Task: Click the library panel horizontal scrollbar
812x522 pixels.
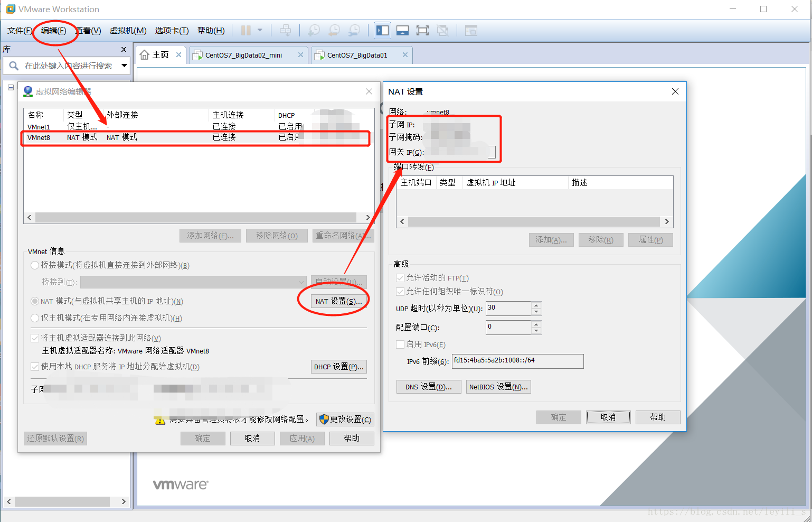Action: click(67, 501)
